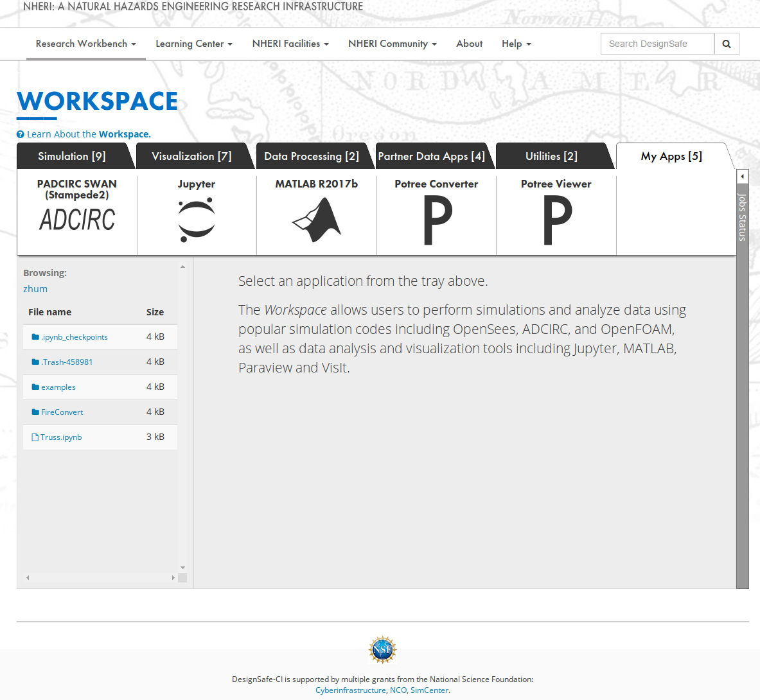Open the examples folder link

pos(58,387)
